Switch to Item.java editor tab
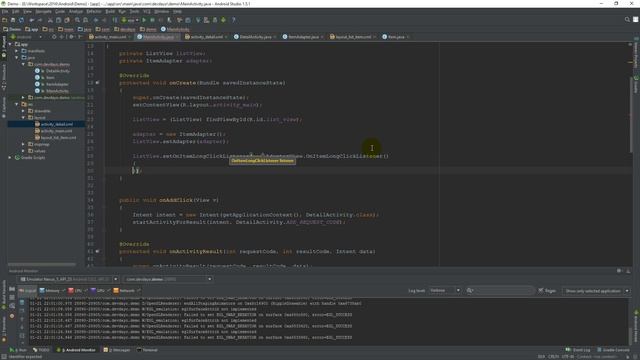640x360 pixels. click(x=396, y=37)
